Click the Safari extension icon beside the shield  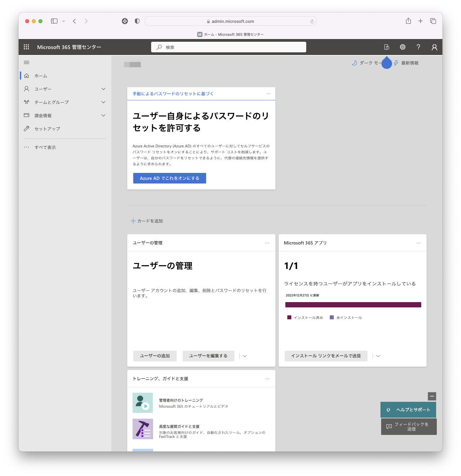(x=125, y=21)
